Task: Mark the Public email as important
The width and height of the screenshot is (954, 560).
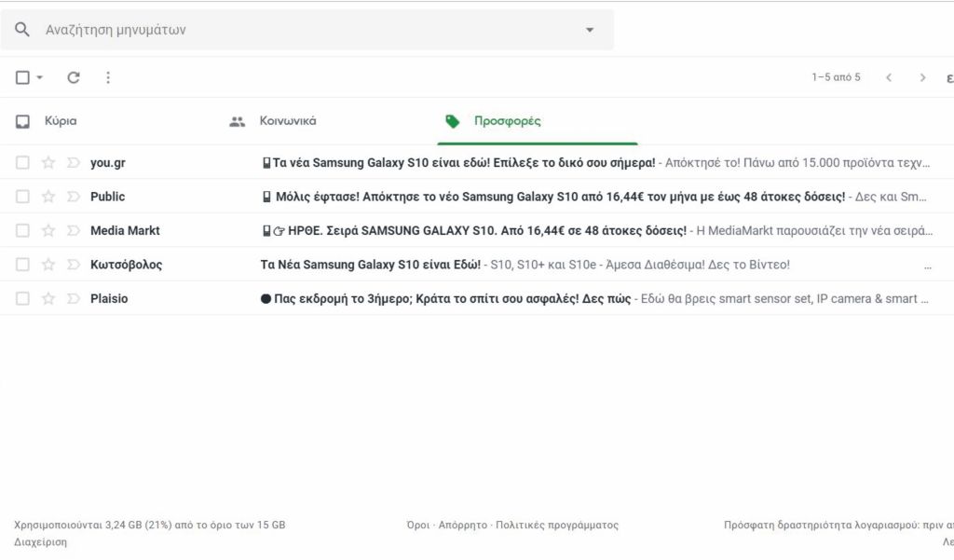Action: [74, 197]
